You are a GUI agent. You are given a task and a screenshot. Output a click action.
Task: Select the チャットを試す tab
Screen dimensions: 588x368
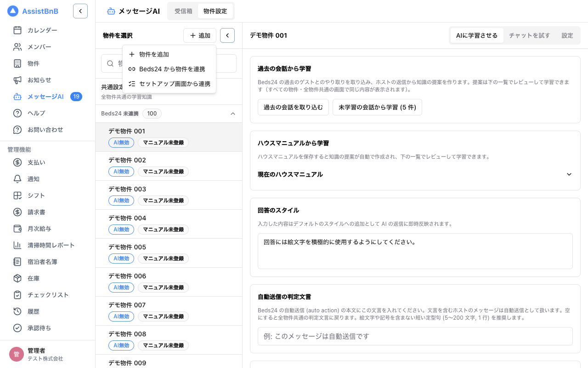click(x=529, y=35)
